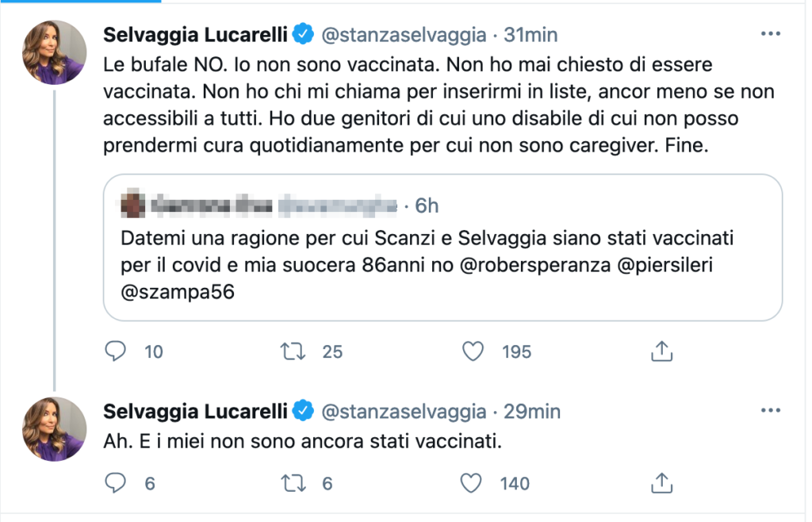The image size is (812, 522).
Task: Share the second tweet about genitori
Action: click(661, 482)
